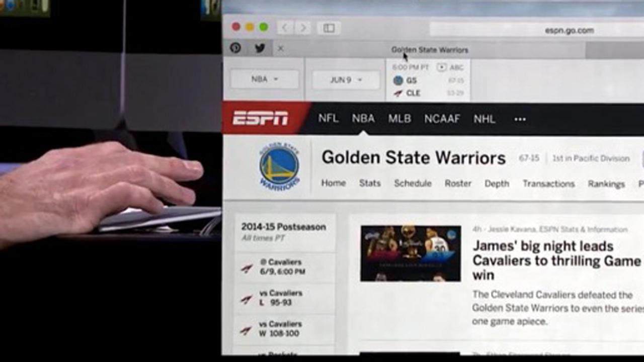
Task: Open the vs Cavaliers W 108-100 game
Action: 285,329
